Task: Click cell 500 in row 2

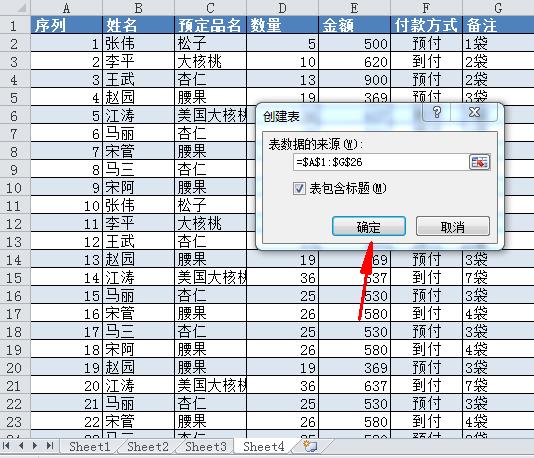Action: [x=354, y=43]
